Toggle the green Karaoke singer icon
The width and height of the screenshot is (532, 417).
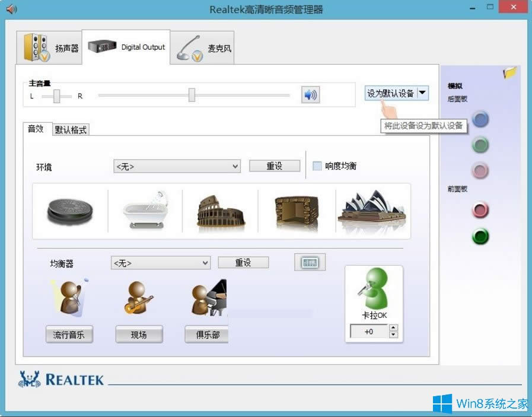374,288
